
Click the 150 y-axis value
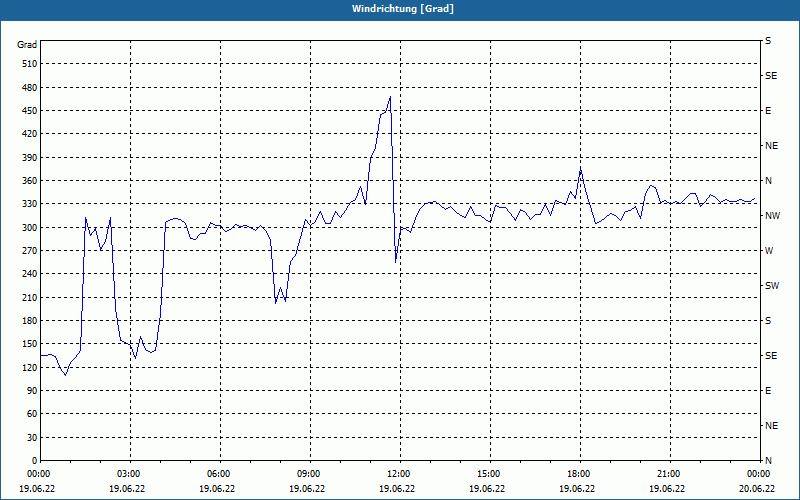tap(30, 344)
